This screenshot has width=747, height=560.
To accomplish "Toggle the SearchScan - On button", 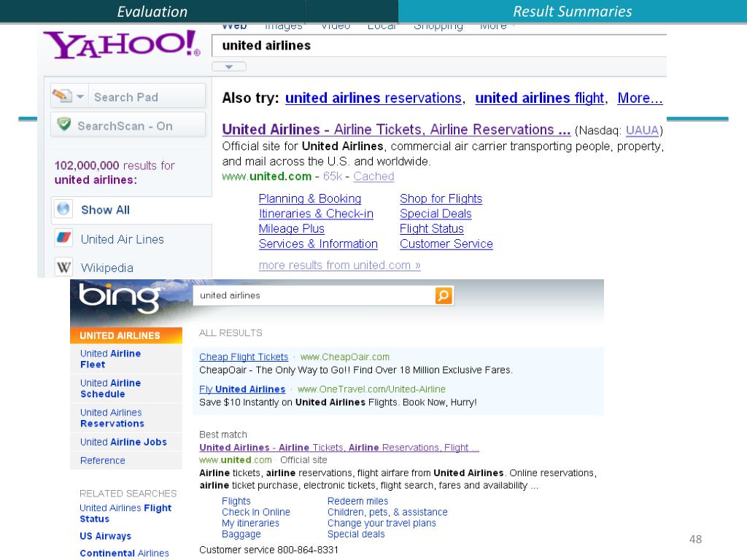I will 128,125.
